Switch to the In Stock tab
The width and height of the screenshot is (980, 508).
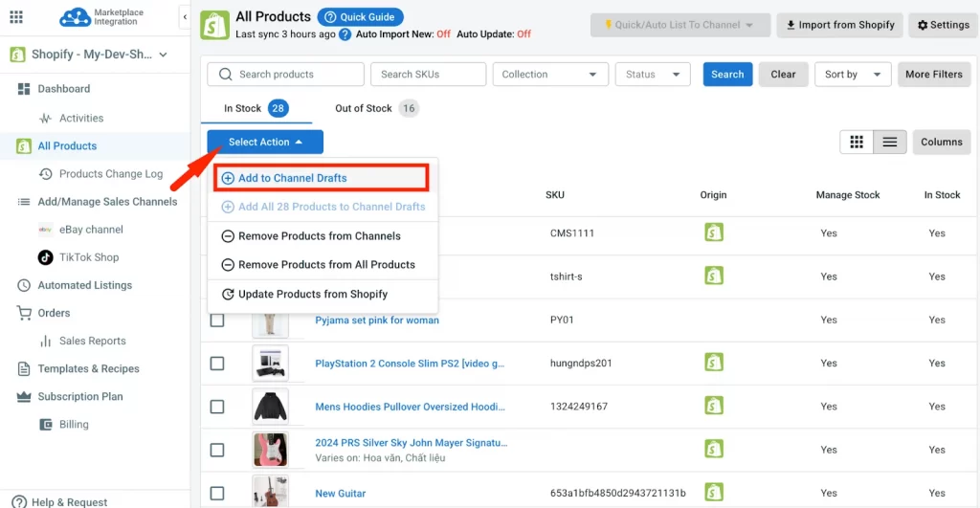pos(255,109)
